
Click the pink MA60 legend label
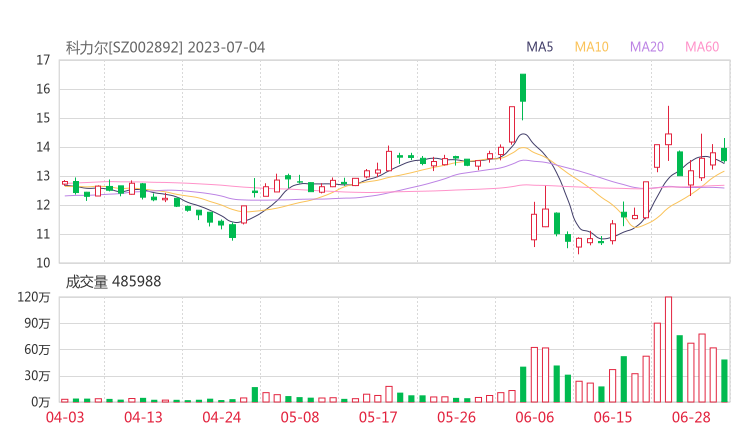pyautogui.click(x=702, y=47)
